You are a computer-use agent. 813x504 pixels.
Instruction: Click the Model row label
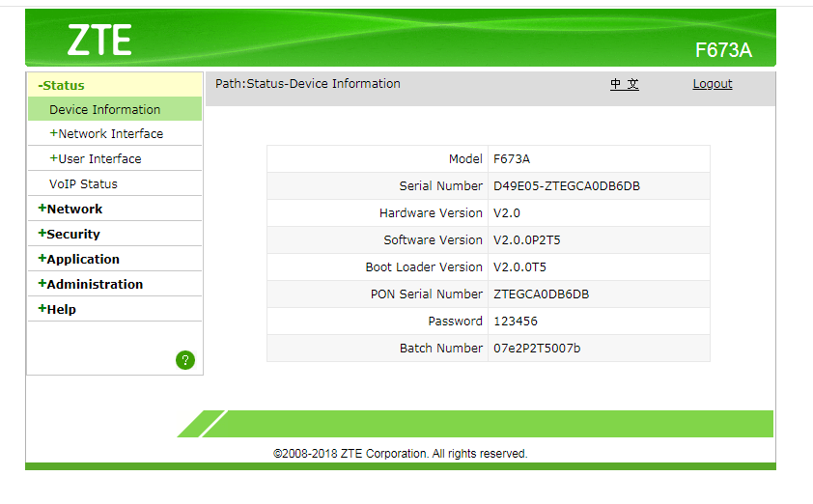click(x=465, y=159)
